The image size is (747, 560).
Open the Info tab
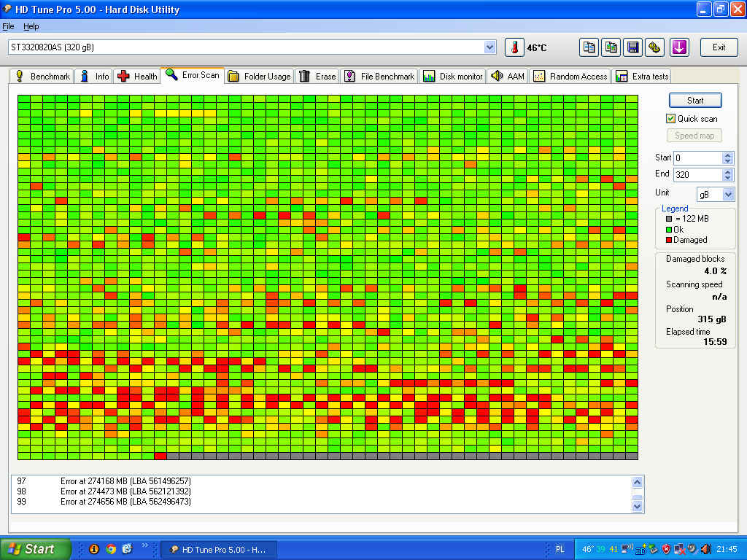click(94, 76)
